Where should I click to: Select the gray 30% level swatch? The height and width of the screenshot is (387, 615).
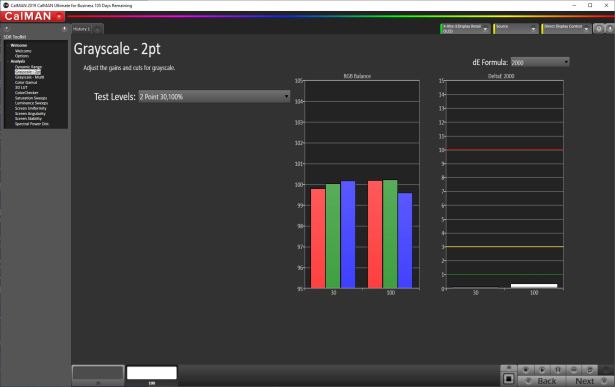click(x=98, y=373)
